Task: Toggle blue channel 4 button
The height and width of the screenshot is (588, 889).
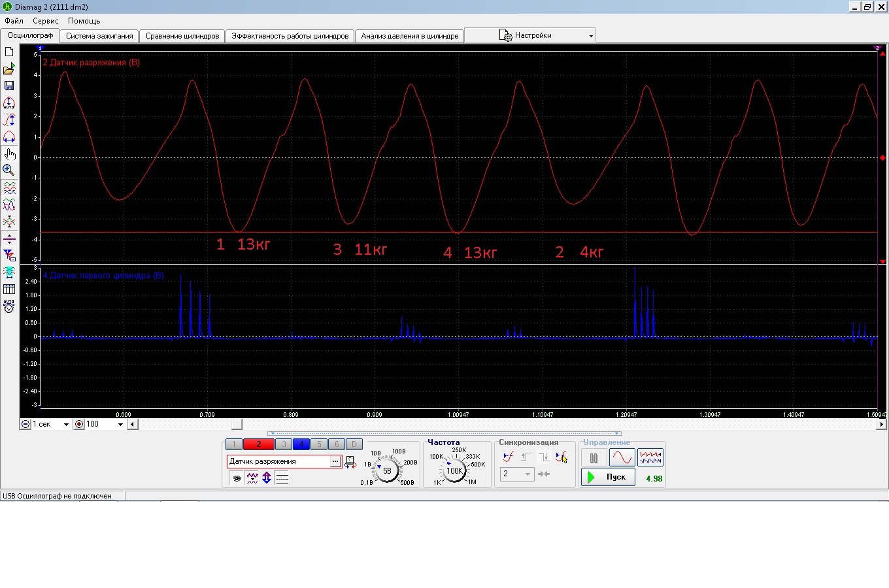Action: click(301, 444)
